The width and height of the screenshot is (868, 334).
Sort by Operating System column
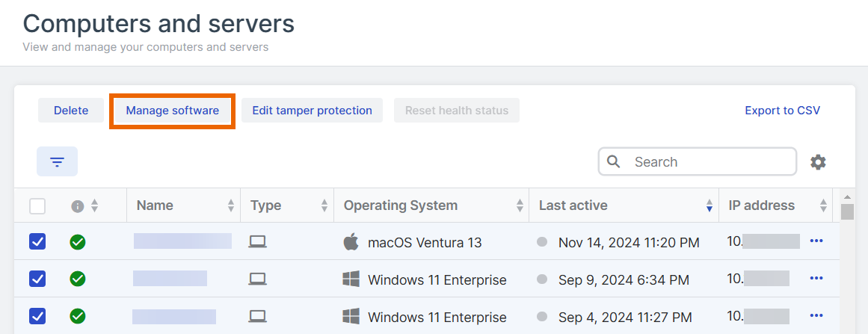point(400,205)
